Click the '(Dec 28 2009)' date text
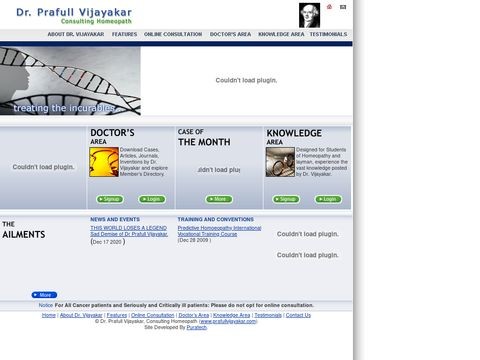Viewport: 480px width, 360px height. tap(194, 240)
